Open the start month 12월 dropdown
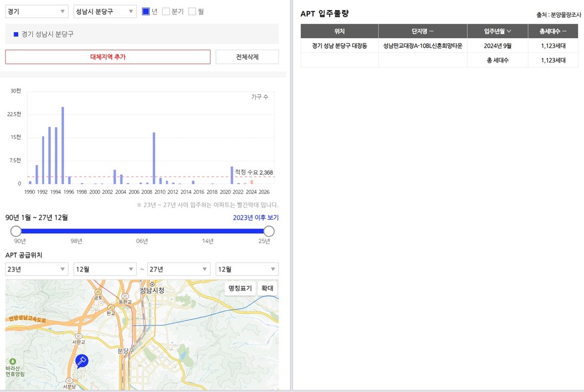584x392 pixels. tap(105, 269)
